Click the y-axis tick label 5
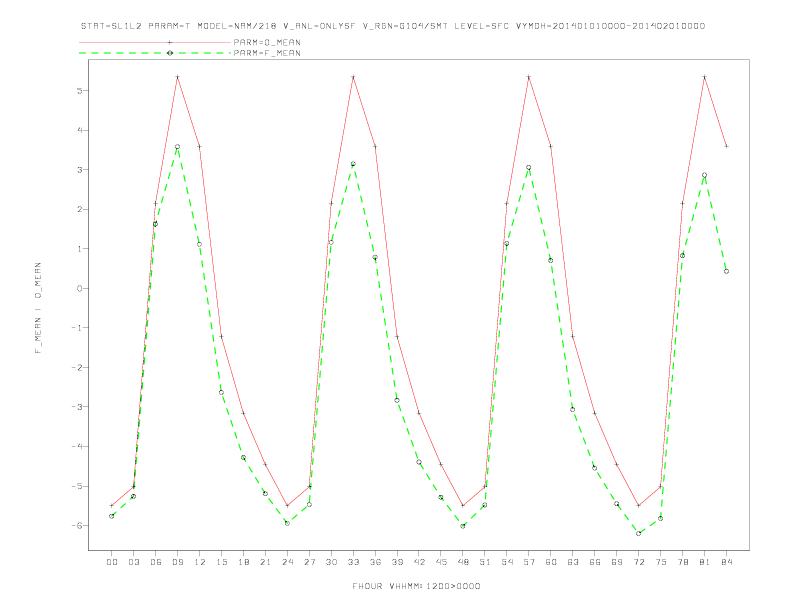This screenshot has height=612, width=792. [x=80, y=91]
